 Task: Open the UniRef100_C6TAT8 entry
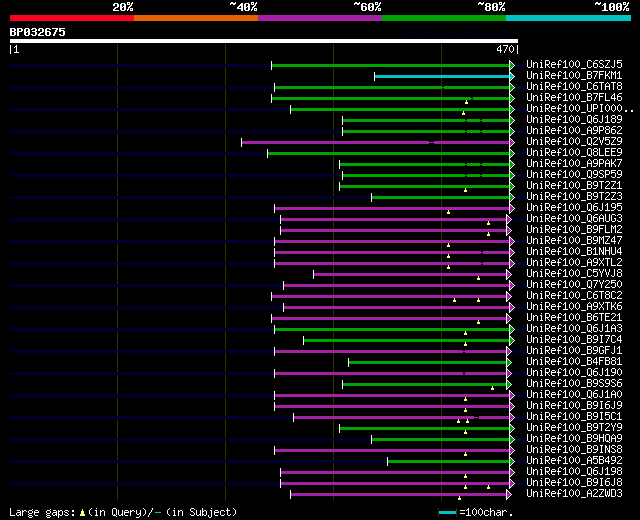574,87
